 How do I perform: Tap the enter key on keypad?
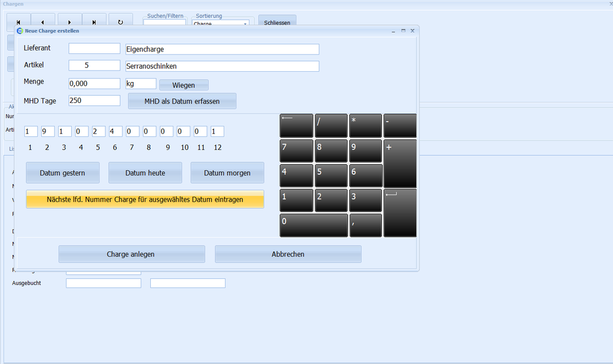400,213
